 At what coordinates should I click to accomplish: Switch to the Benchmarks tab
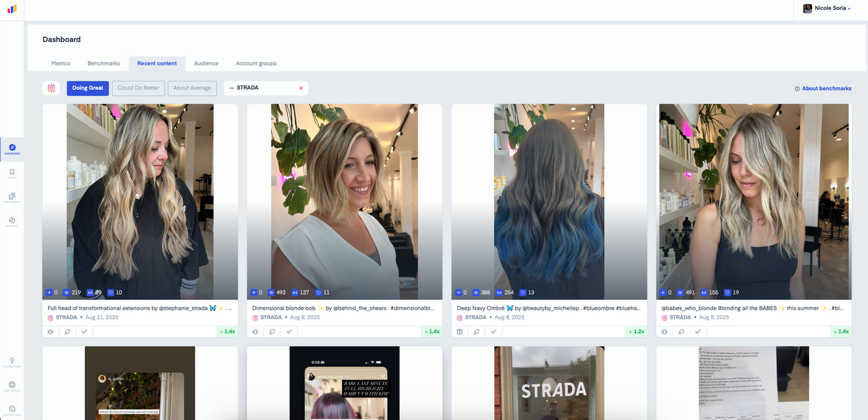(104, 63)
